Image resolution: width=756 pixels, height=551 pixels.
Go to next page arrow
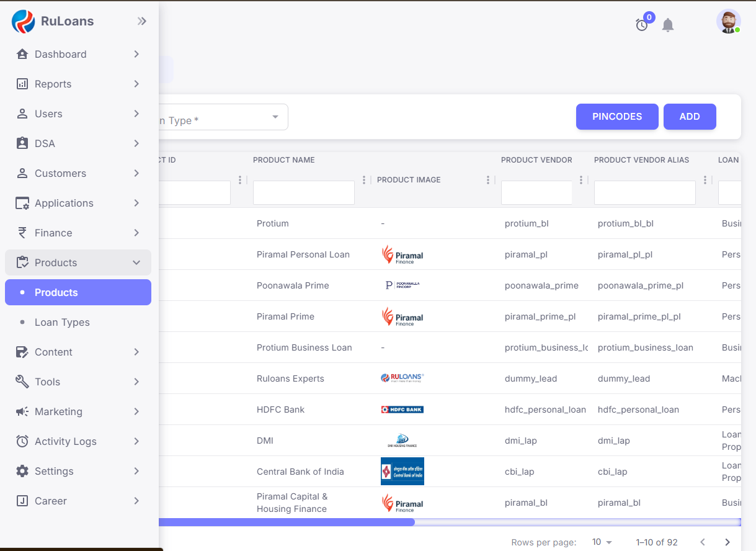[727, 542]
